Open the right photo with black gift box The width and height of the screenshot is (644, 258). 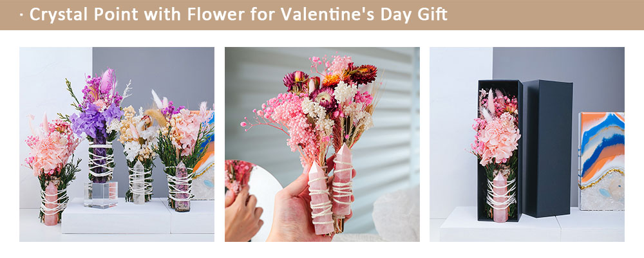point(527,144)
